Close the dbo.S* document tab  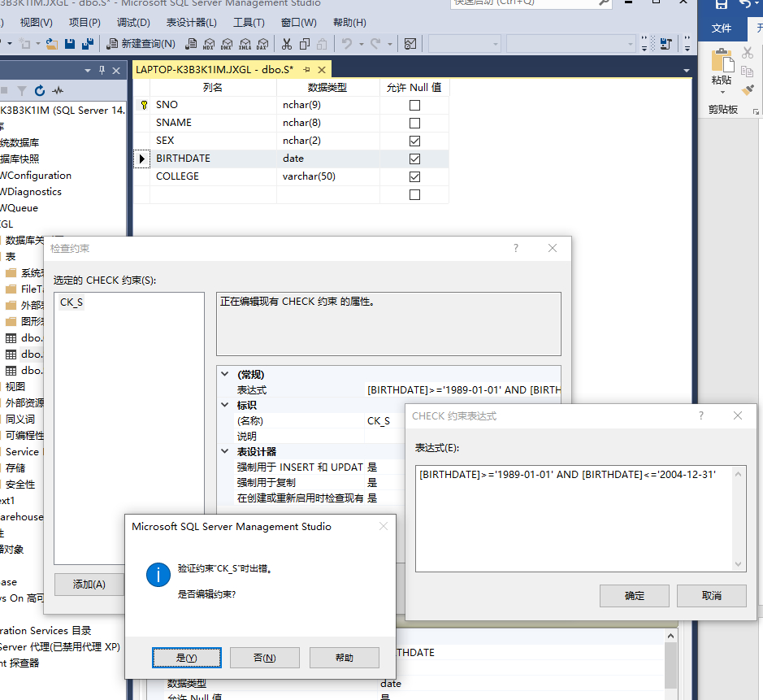pos(322,70)
